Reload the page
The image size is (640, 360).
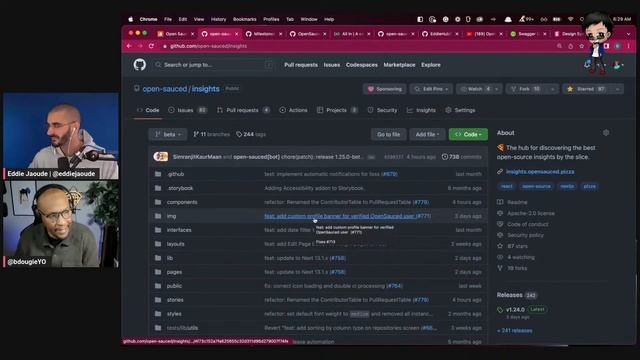click(151, 46)
